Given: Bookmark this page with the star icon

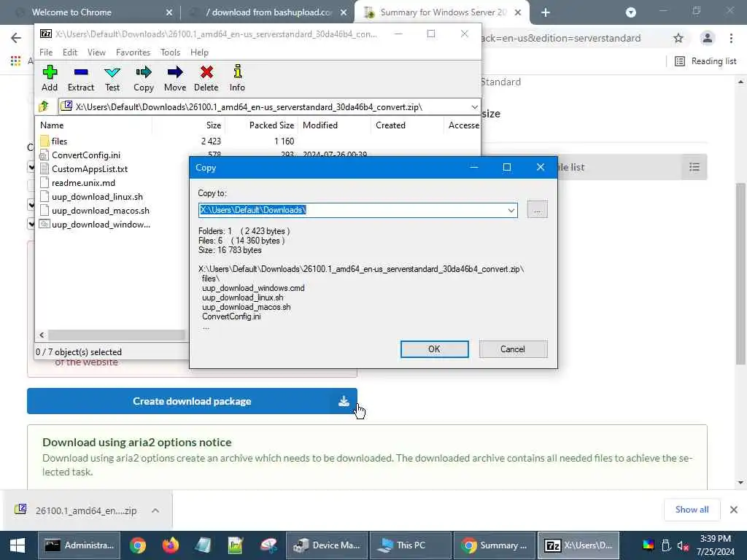Looking at the screenshot, I should click(x=678, y=38).
